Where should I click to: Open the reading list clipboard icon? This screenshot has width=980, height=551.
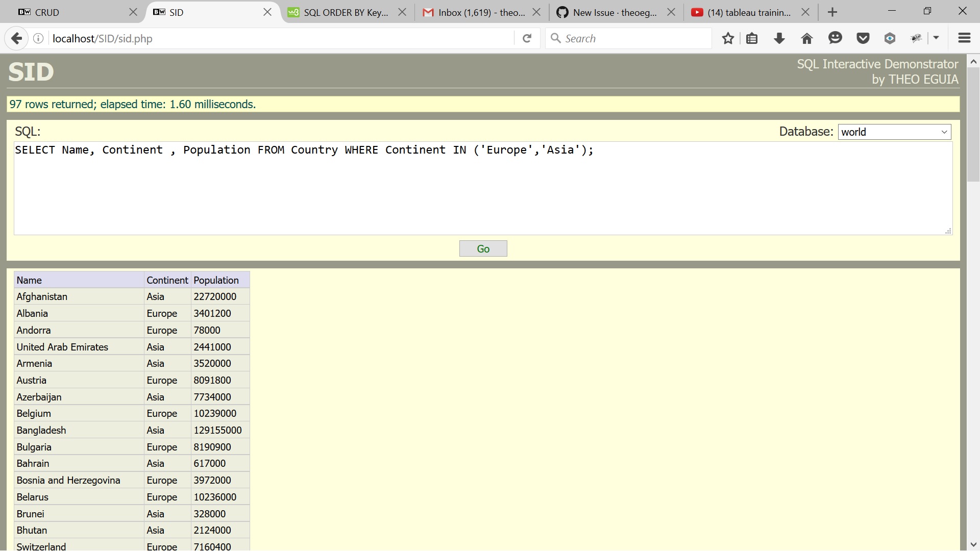point(752,38)
